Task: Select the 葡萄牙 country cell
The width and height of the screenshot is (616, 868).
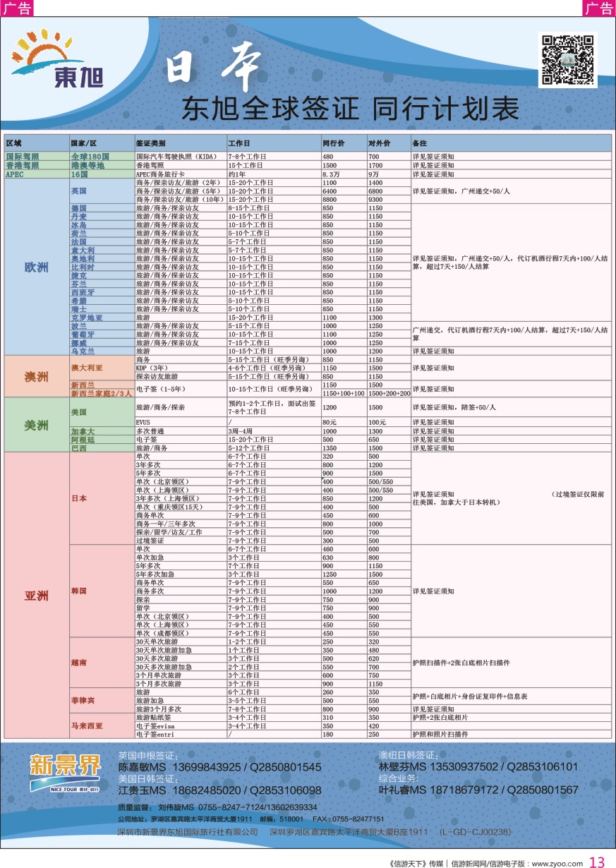Action: click(102, 334)
